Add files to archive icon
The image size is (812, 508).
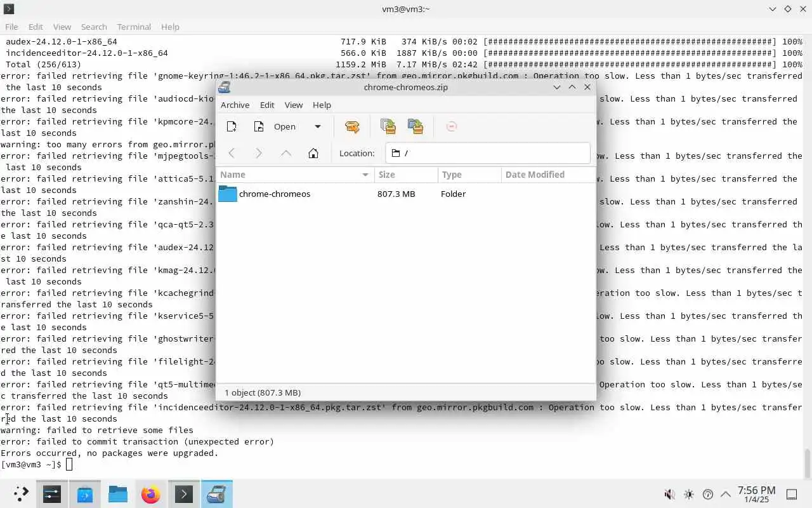388,126
